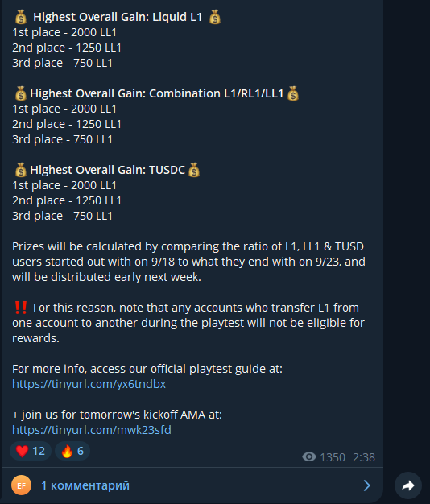430x504 pixels.
Task: Click the Prizes will be calculated paragraph
Action: pyautogui.click(x=188, y=262)
